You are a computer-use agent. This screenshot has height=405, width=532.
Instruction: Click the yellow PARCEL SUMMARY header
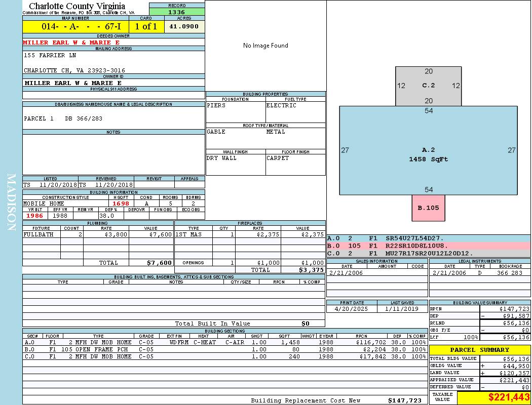coord(479,350)
